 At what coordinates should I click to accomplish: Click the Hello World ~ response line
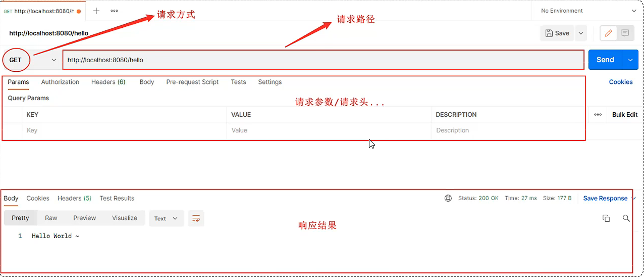(x=56, y=236)
